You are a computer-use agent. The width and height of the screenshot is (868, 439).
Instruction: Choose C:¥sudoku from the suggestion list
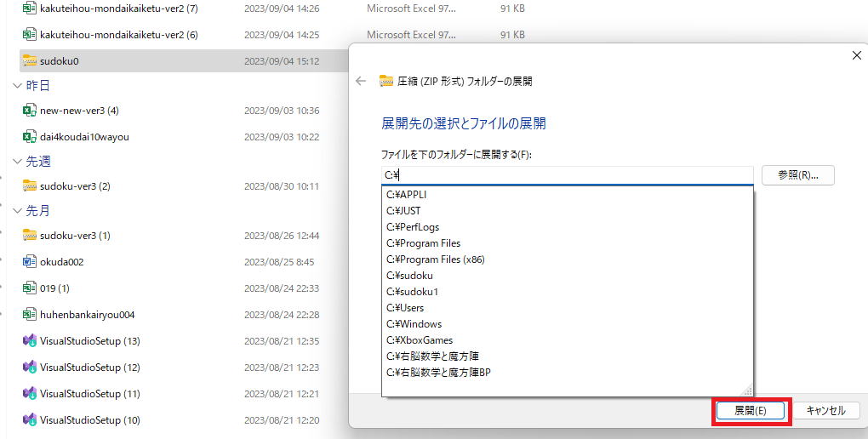[568, 276]
